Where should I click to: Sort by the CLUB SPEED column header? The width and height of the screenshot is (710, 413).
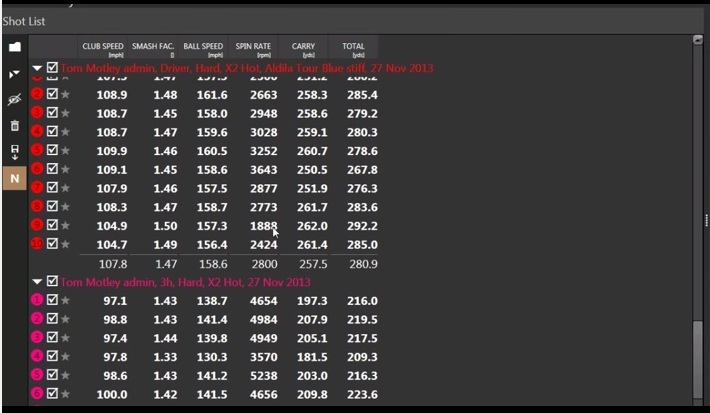click(x=103, y=49)
